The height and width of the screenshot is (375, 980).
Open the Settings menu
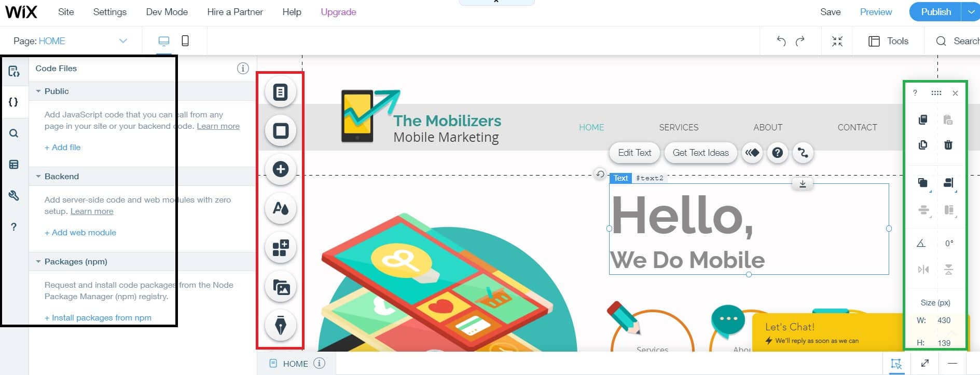coord(109,12)
